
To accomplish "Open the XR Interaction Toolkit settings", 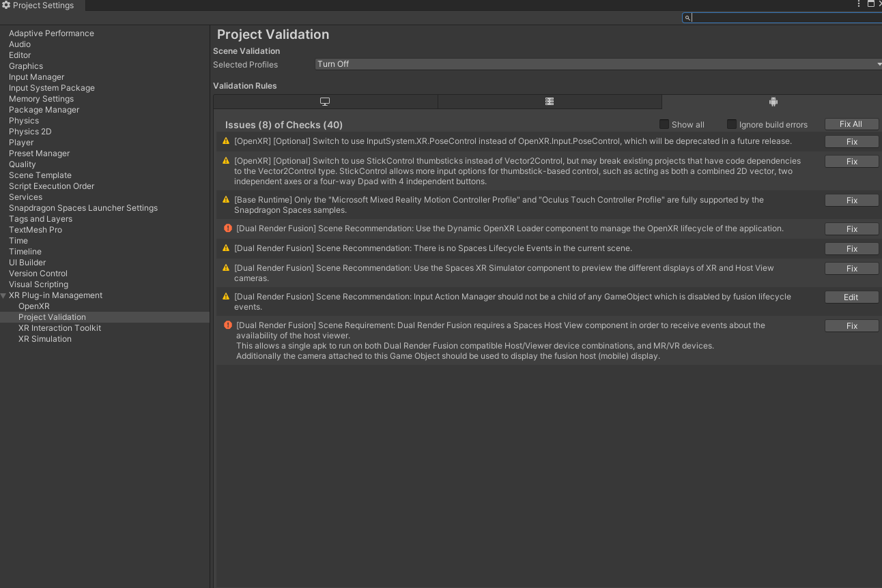I will (59, 328).
